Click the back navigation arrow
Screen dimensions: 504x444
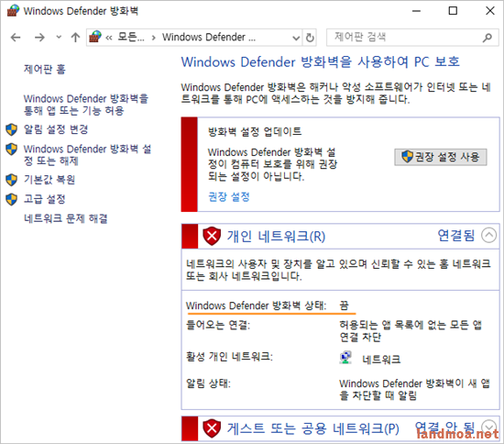16,38
